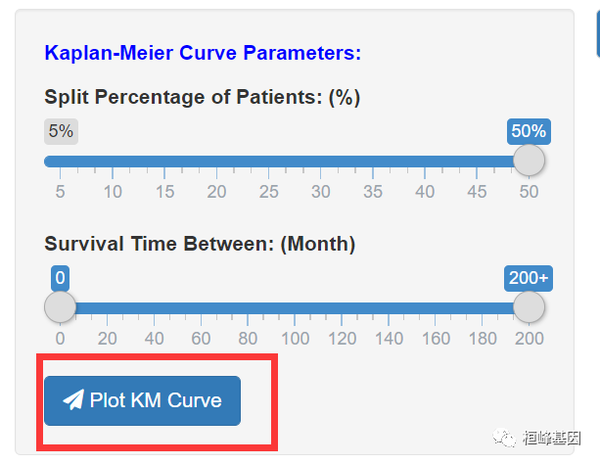Click the Split Percentage of Patients label
Image resolution: width=600 pixels, height=464 pixels.
click(x=202, y=97)
